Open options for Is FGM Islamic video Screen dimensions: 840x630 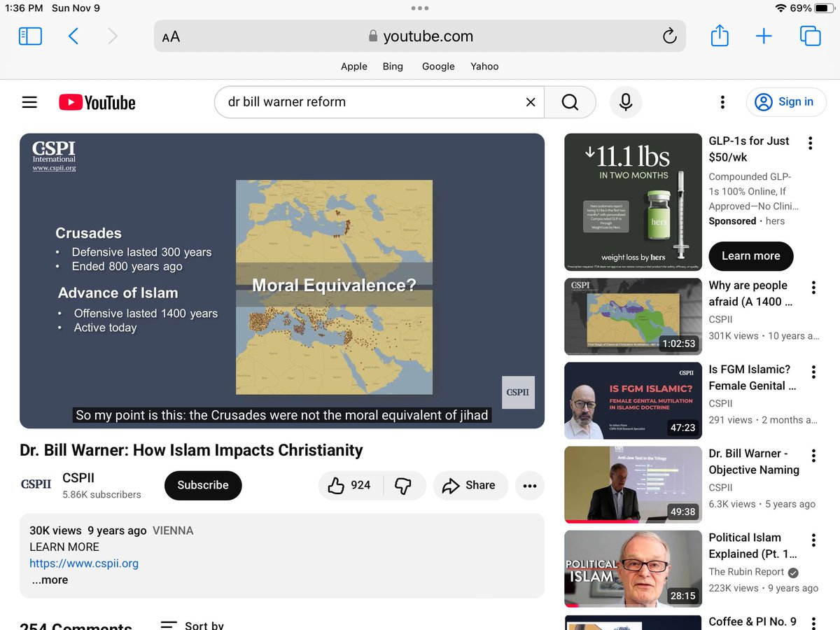coord(813,372)
